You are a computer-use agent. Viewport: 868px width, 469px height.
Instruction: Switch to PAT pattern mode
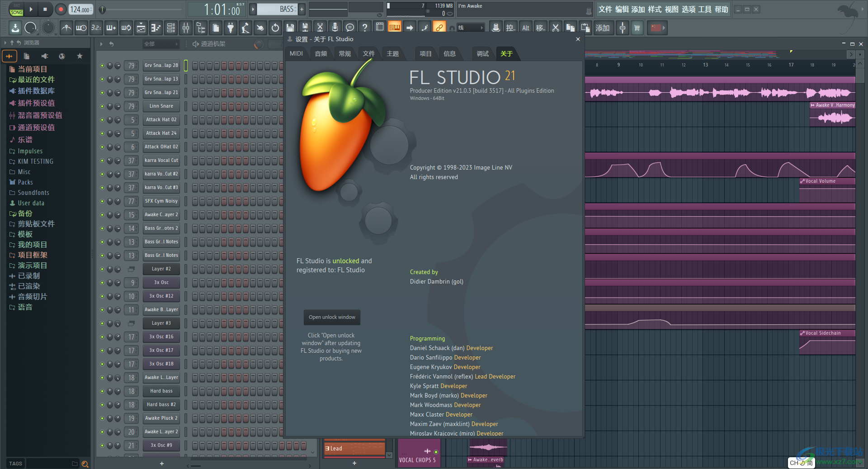point(17,6)
